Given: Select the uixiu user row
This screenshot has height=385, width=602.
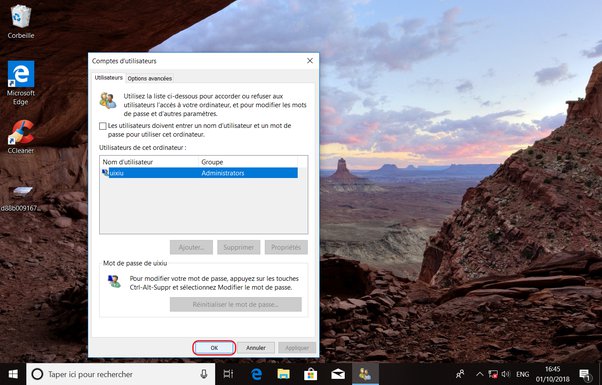Looking at the screenshot, I should pyautogui.click(x=199, y=173).
